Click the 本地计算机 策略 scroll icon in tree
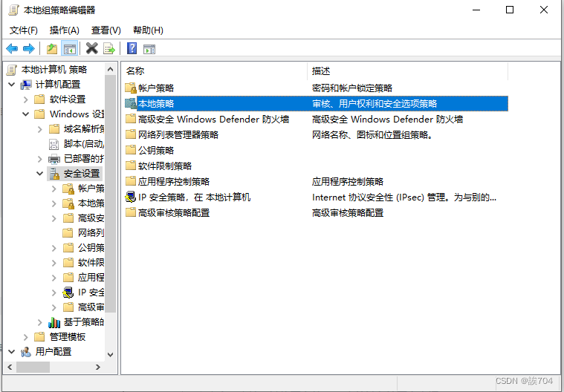The height and width of the screenshot is (392, 564). click(x=12, y=69)
